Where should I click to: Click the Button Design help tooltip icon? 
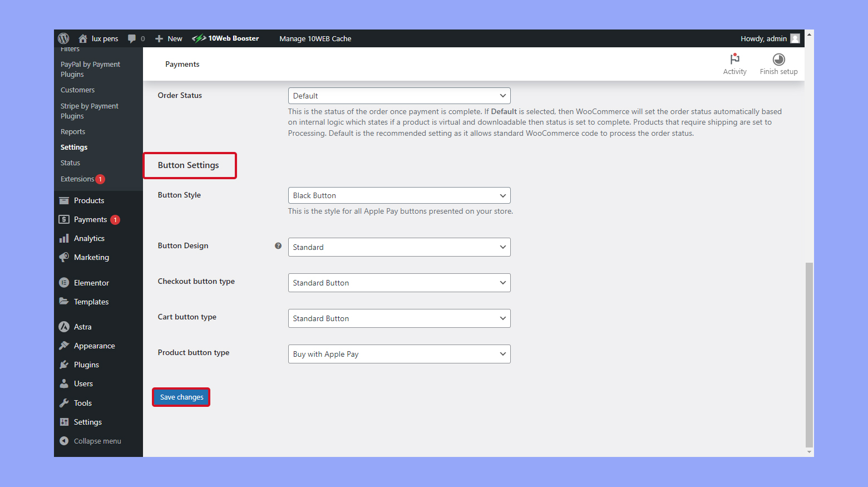pos(278,245)
